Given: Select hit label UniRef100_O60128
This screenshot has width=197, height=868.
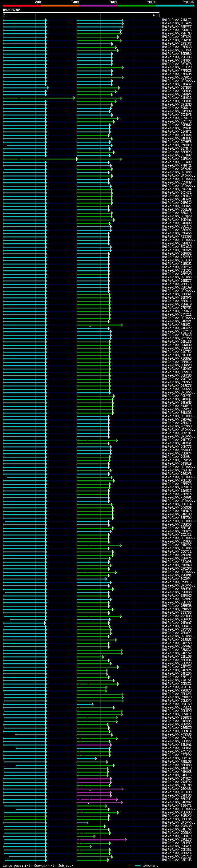Looking at the screenshot, I should coord(177,737).
